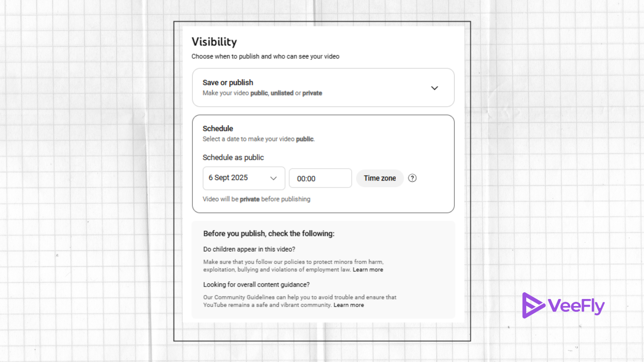Screen dimensions: 644x362
Task: Click 'Video will be private before publishing' note
Action: pos(256,199)
